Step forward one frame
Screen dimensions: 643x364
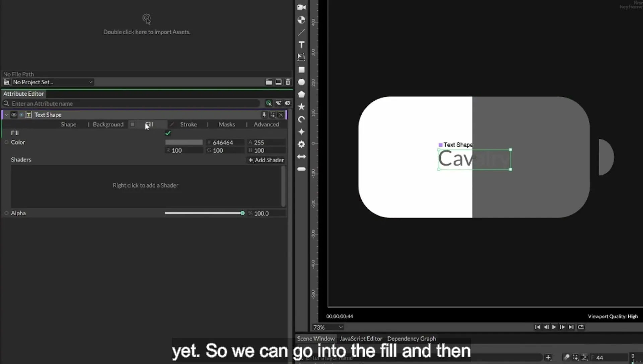(x=562, y=327)
